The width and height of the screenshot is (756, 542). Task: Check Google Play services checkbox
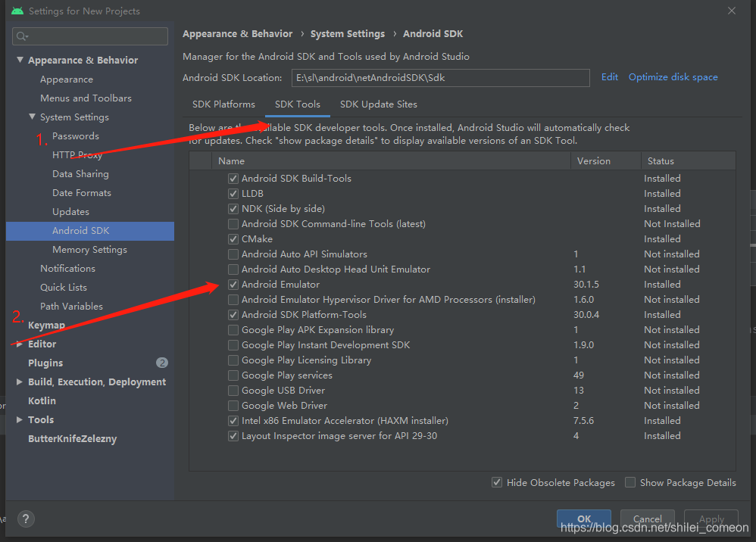click(x=233, y=375)
